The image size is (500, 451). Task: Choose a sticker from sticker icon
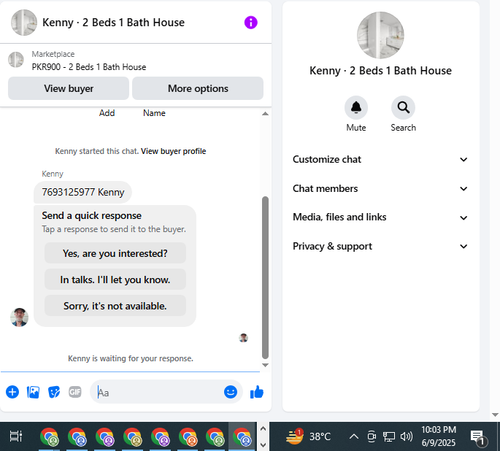pyautogui.click(x=54, y=392)
